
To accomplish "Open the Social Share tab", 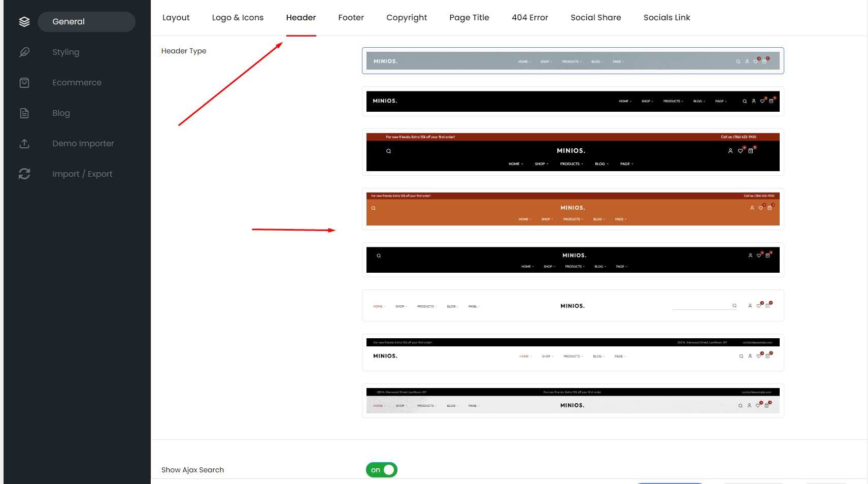I will 595,18.
